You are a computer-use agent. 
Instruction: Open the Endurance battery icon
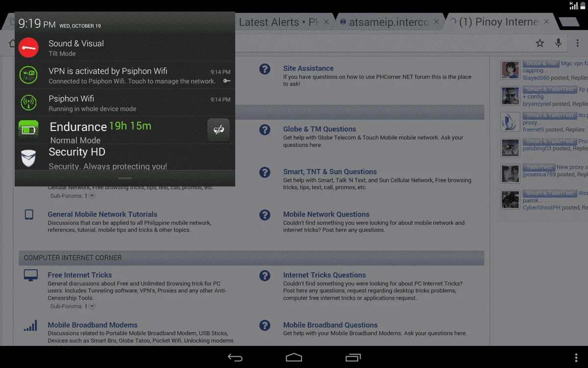point(28,130)
